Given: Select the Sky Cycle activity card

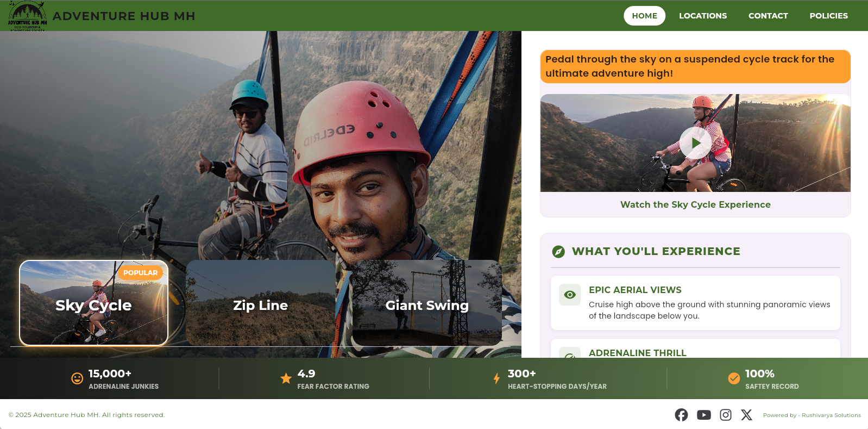Looking at the screenshot, I should [93, 303].
